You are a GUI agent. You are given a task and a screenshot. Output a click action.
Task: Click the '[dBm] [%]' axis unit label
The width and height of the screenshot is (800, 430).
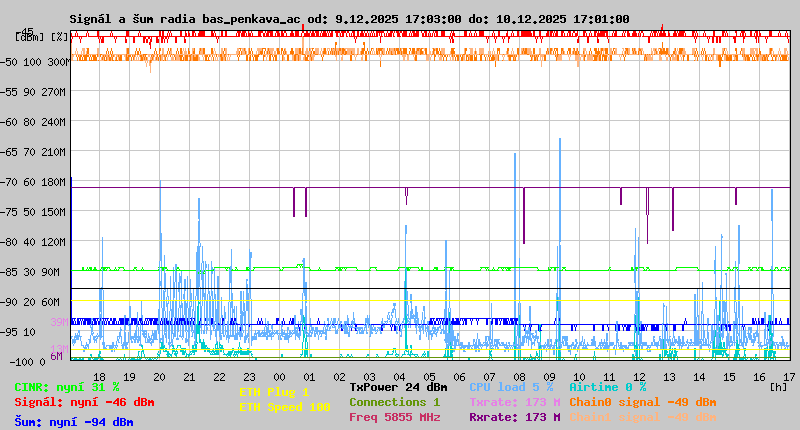[x=42, y=37]
